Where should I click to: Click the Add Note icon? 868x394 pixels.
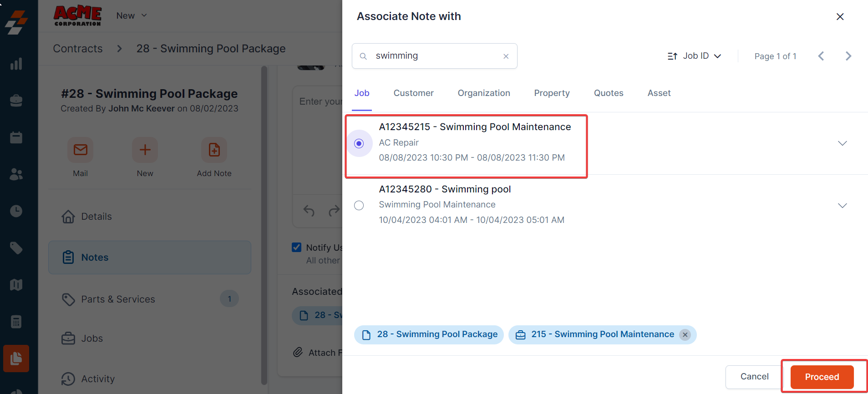(214, 150)
